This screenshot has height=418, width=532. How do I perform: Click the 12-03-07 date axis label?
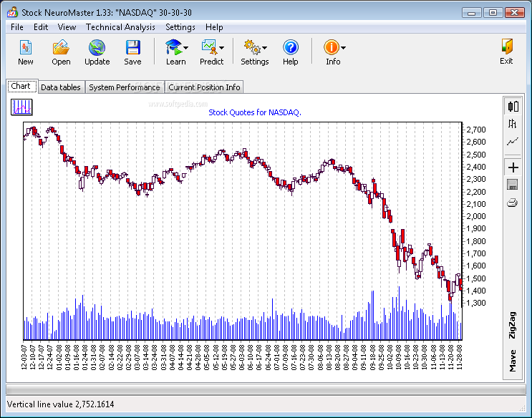coord(24,357)
